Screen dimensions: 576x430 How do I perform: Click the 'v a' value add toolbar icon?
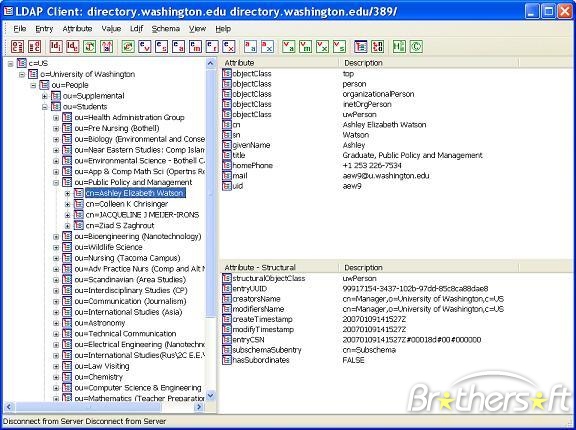click(x=288, y=46)
